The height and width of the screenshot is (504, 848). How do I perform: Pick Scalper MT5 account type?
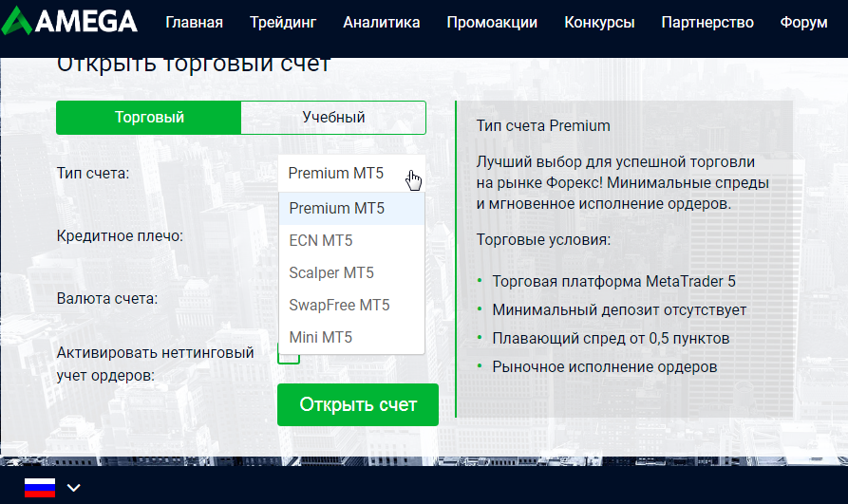331,273
